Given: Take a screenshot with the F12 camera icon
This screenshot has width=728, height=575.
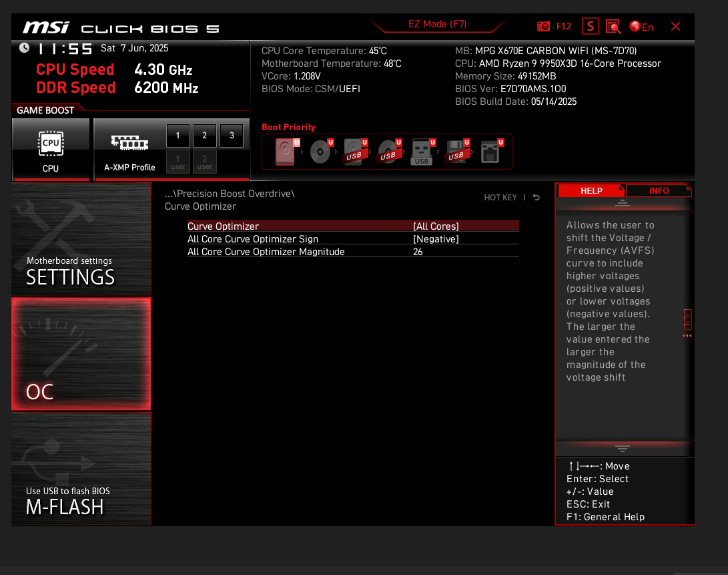Looking at the screenshot, I should 543,27.
